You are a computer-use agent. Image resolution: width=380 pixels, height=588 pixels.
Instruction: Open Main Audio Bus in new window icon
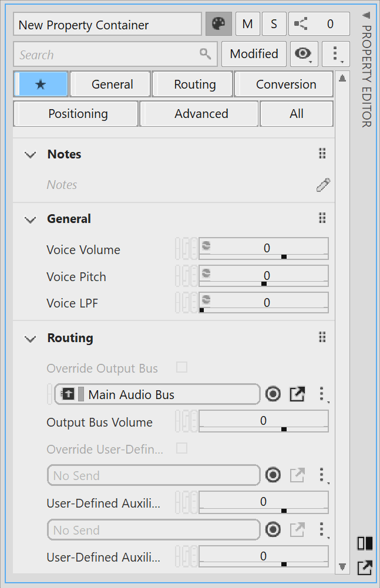(x=298, y=394)
